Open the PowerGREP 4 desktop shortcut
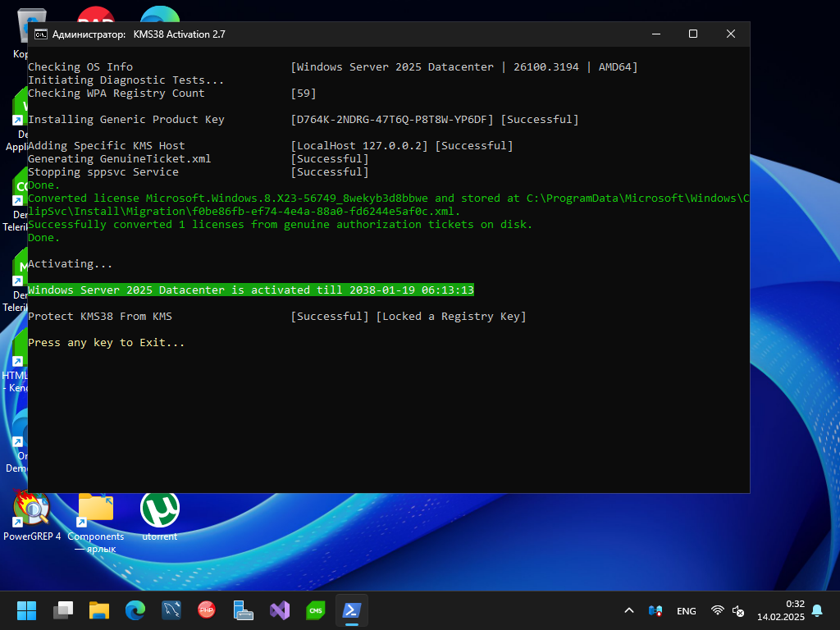This screenshot has width=840, height=630. point(32,515)
